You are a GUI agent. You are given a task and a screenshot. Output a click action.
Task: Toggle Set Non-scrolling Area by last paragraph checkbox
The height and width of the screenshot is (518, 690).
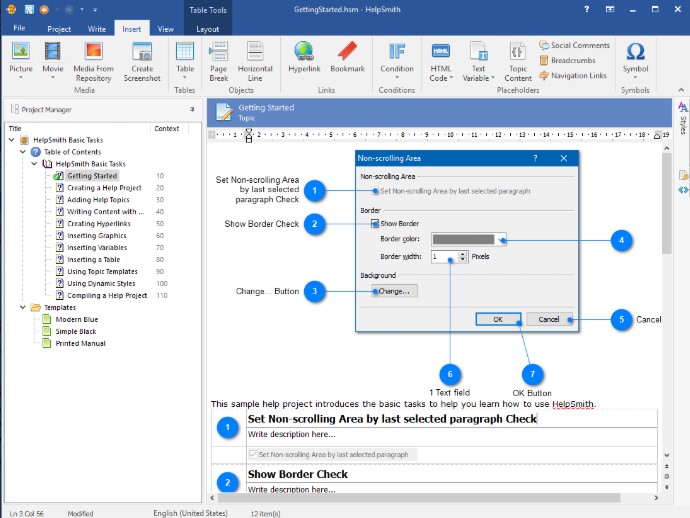click(x=375, y=190)
